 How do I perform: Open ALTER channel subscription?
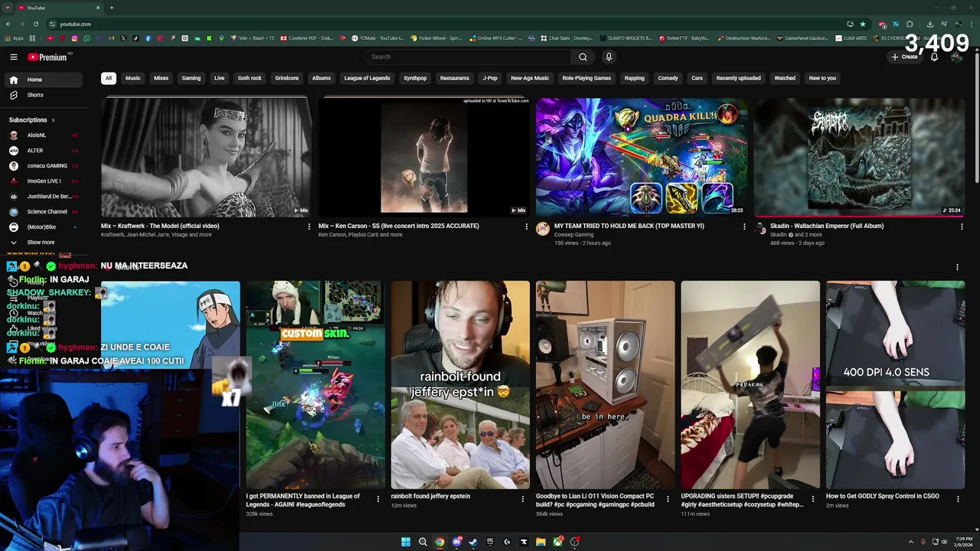(44, 151)
